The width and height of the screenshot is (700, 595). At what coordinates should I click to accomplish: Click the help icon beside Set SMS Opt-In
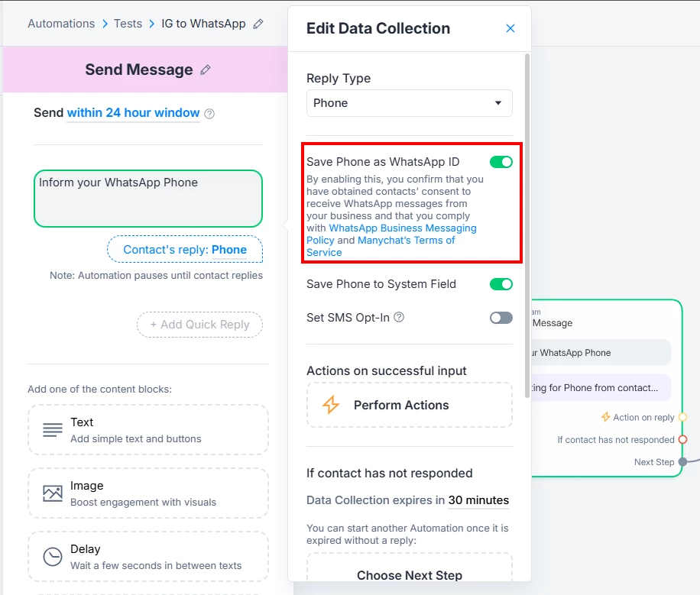[399, 318]
